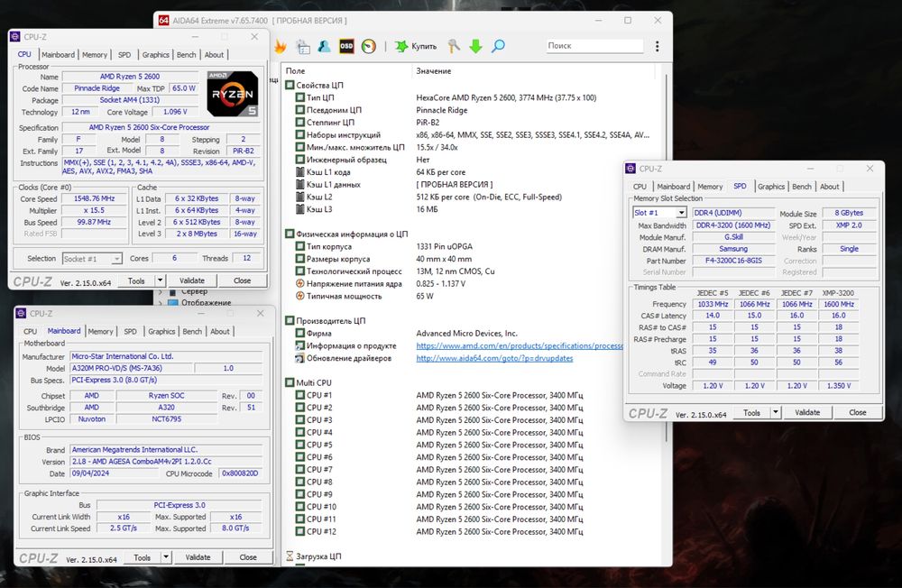
Task: Select the Тип корпуса row
Action: [472, 247]
